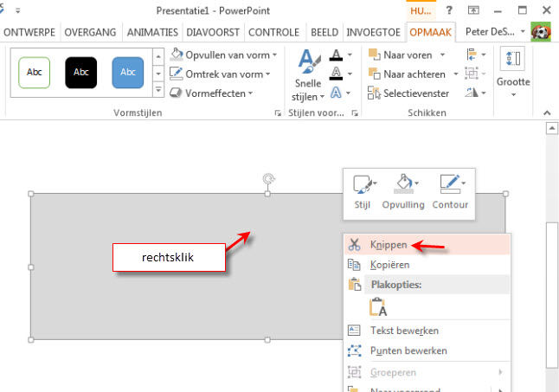Click the align objects icon
The height and width of the screenshot is (392, 559).
tap(472, 55)
